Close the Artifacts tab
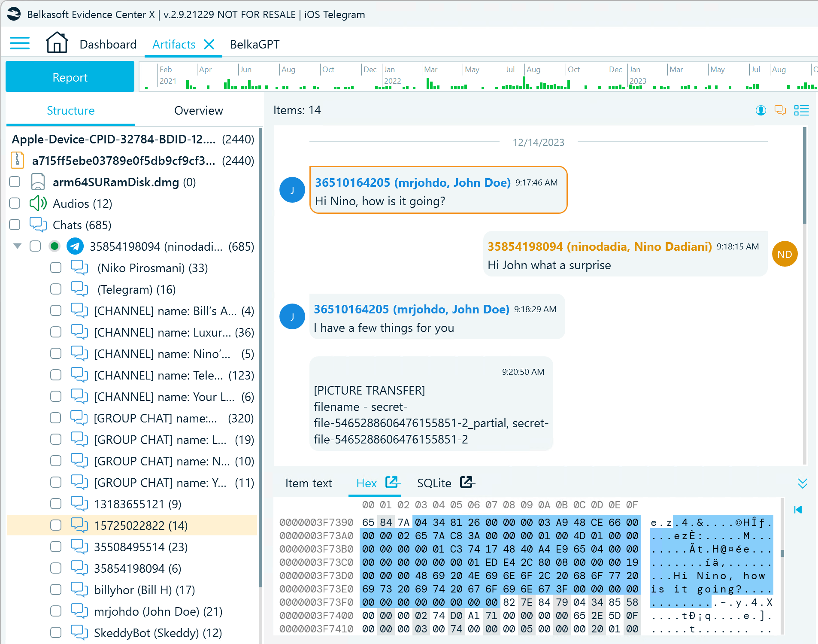The width and height of the screenshot is (818, 644). click(209, 44)
